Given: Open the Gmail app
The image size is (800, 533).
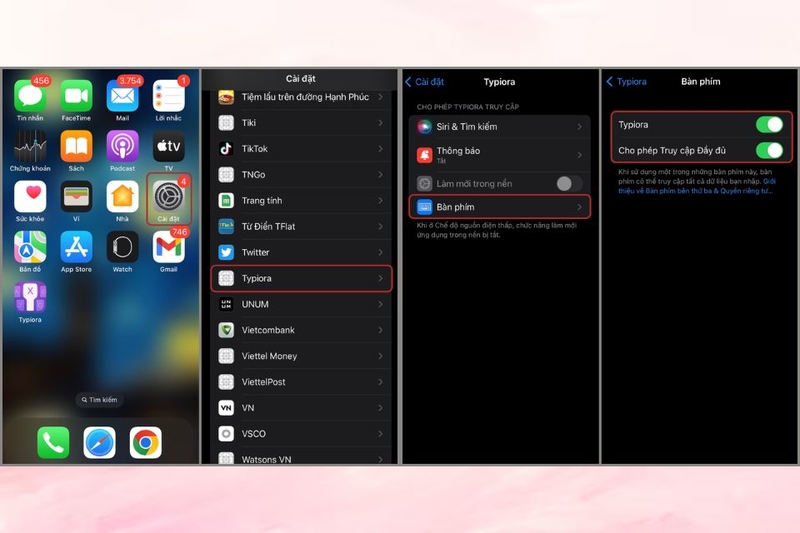Looking at the screenshot, I should pos(169,247).
